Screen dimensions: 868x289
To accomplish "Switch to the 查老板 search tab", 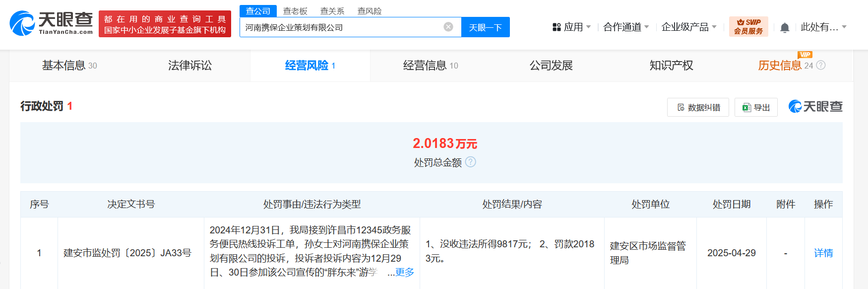I will [295, 11].
